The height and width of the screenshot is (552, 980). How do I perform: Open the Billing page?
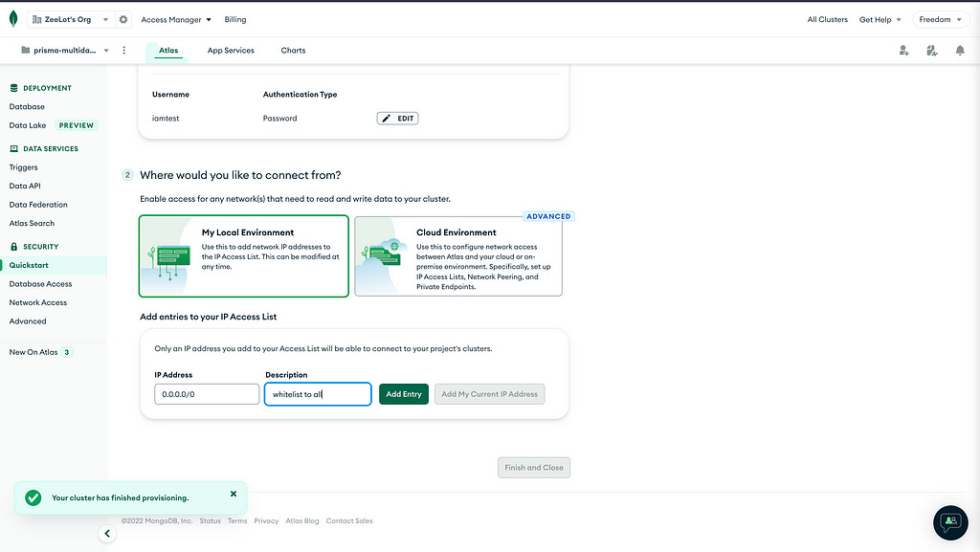point(235,19)
